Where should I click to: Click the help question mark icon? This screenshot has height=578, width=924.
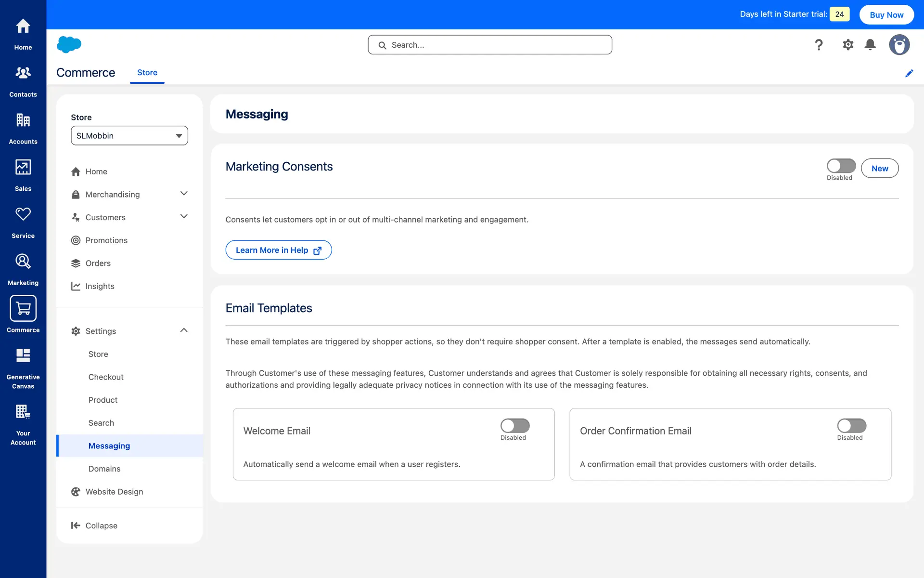[819, 45]
